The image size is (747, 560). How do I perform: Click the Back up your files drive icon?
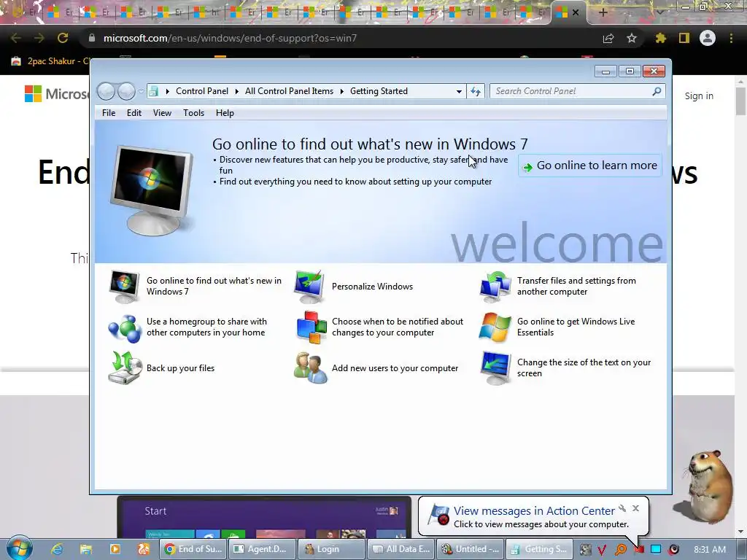click(x=125, y=367)
